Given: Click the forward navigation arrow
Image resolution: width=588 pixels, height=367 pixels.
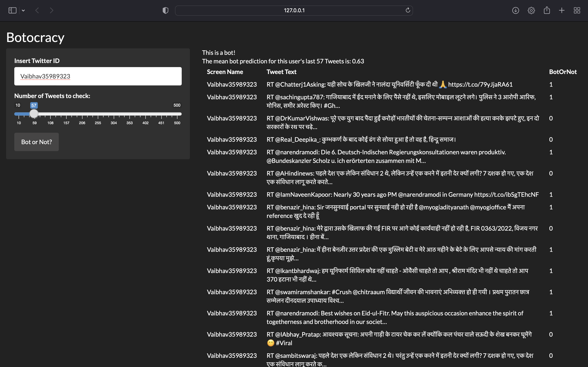Looking at the screenshot, I should coord(51,10).
